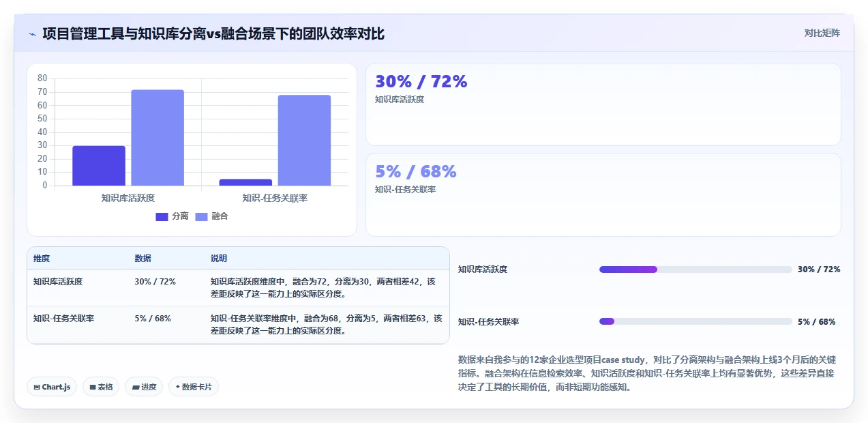
Task: Click the 融合 bar for 知识-任务关联率
Action: (x=304, y=140)
